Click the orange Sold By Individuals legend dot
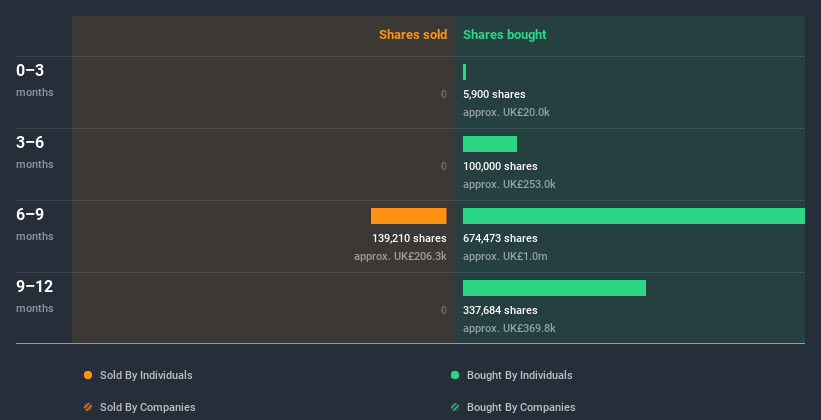 click(88, 375)
